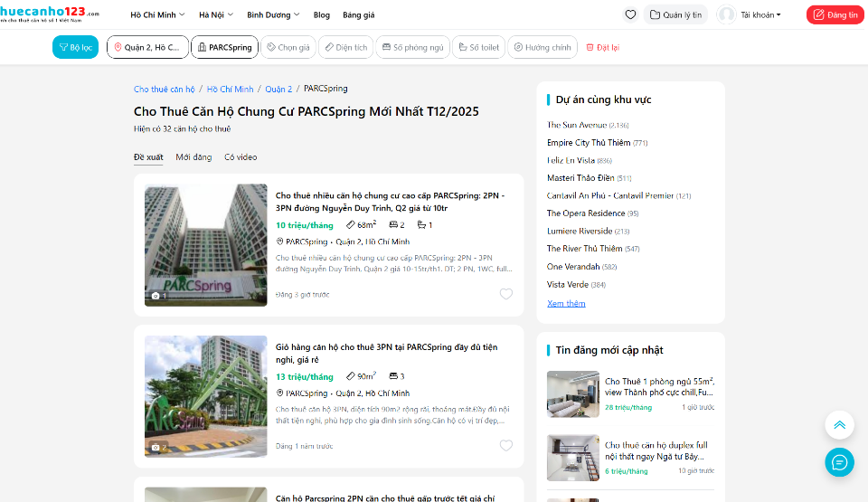
Task: Select the Có video tab
Action: tap(241, 157)
